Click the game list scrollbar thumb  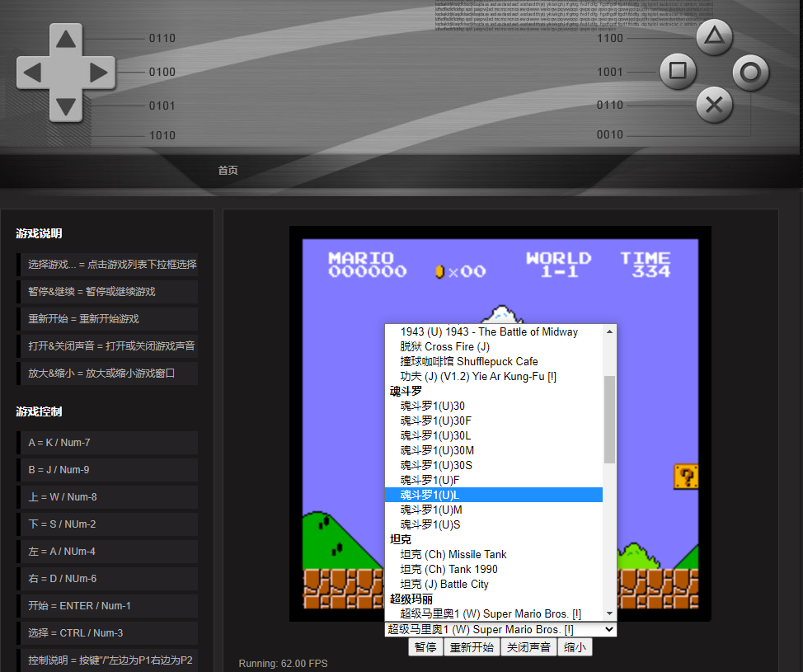tap(609, 420)
